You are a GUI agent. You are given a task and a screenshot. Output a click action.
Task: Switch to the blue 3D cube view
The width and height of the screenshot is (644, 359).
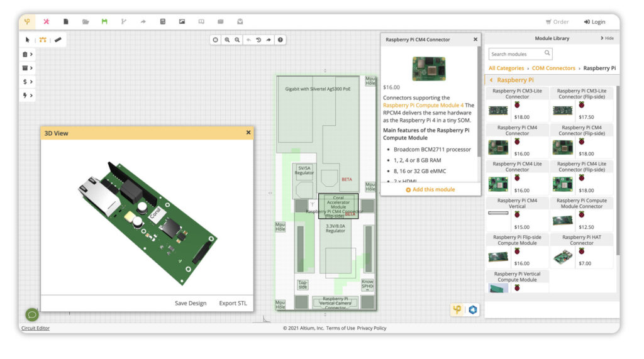(473, 310)
